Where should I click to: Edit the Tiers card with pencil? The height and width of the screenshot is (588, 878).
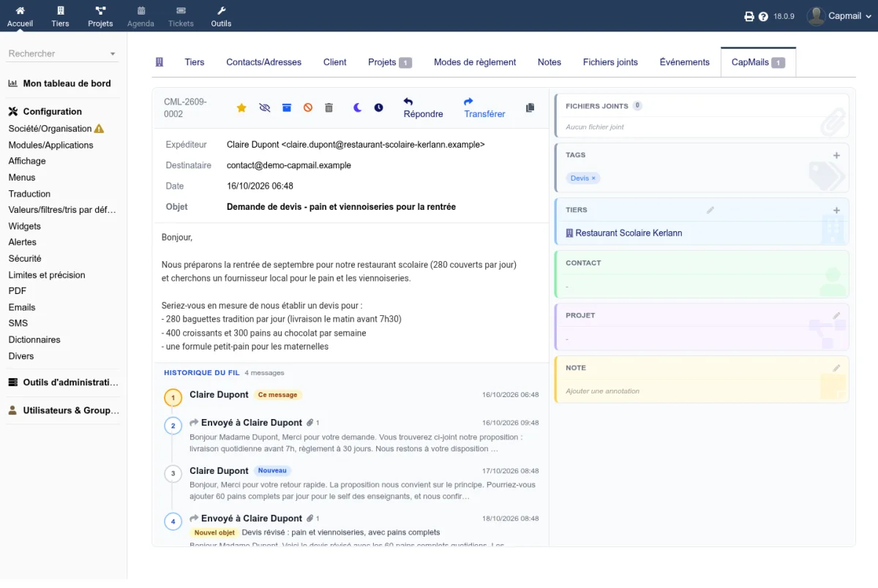[x=710, y=210]
